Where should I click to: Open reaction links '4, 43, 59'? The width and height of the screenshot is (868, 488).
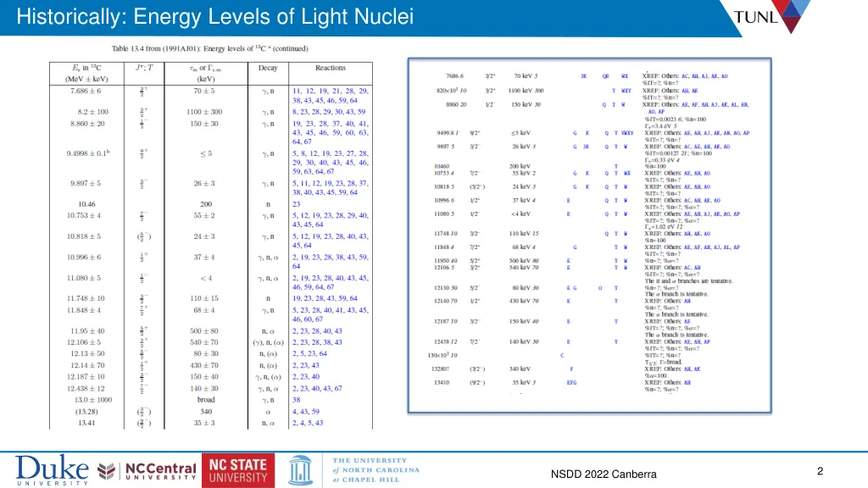(306, 412)
